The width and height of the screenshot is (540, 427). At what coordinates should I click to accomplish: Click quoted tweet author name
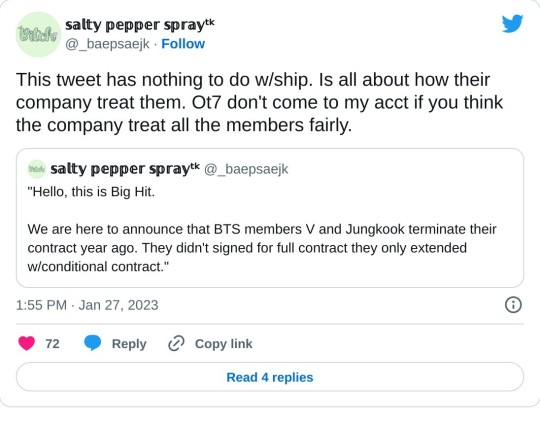pyautogui.click(x=125, y=169)
